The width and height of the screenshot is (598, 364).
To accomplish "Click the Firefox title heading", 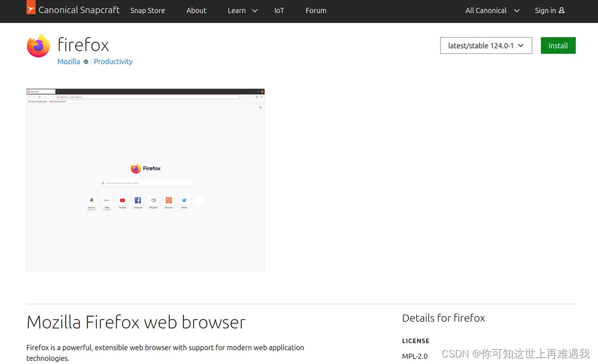I will [x=83, y=45].
